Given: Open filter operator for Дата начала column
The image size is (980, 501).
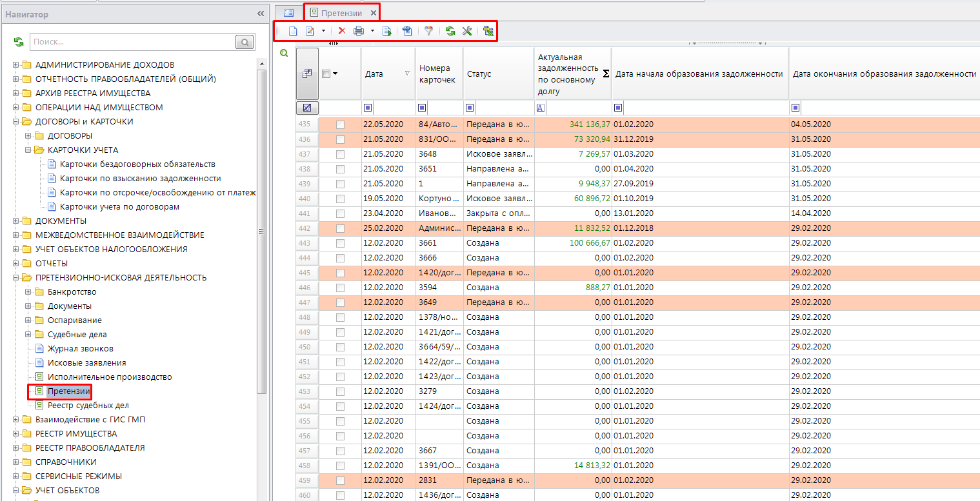Looking at the screenshot, I should pyautogui.click(x=619, y=108).
